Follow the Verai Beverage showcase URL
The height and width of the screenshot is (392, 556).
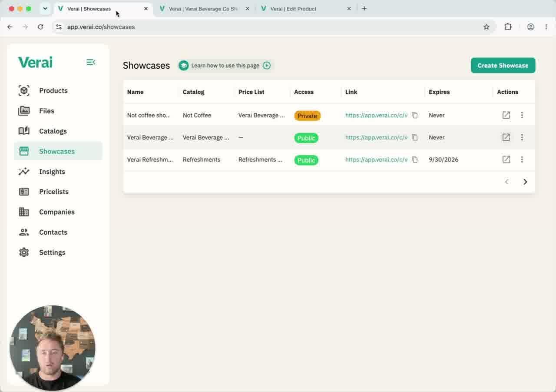point(376,137)
